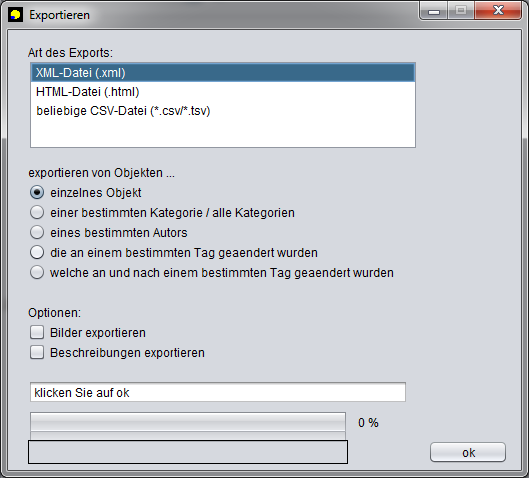Click the status field reading klicken Sie auf ok

tap(218, 392)
